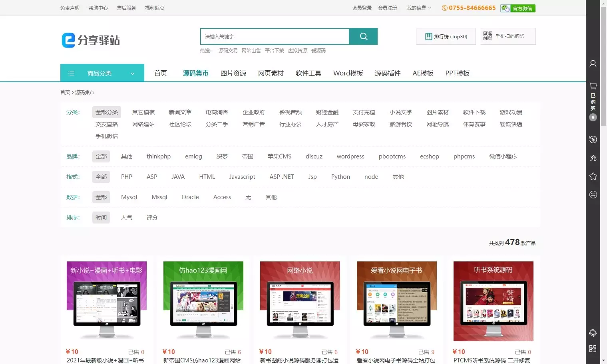This screenshot has width=607, height=364.
Task: Click the magnifier search button
Action: 363,36
